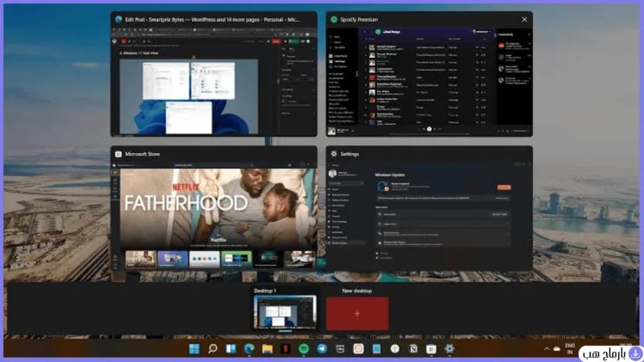644x362 pixels.
Task: Select the Desktop 1 virtual desktop thumbnail
Action: coord(285,312)
